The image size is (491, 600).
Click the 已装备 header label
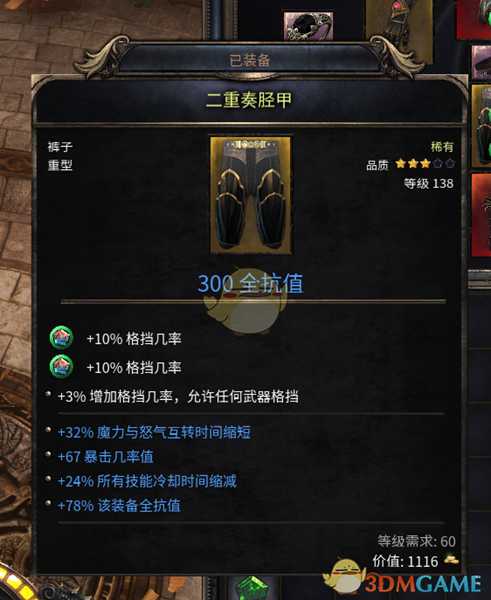click(x=250, y=61)
